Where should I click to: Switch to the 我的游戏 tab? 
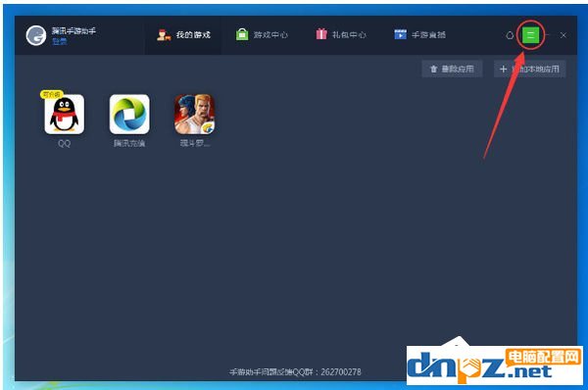click(x=183, y=35)
